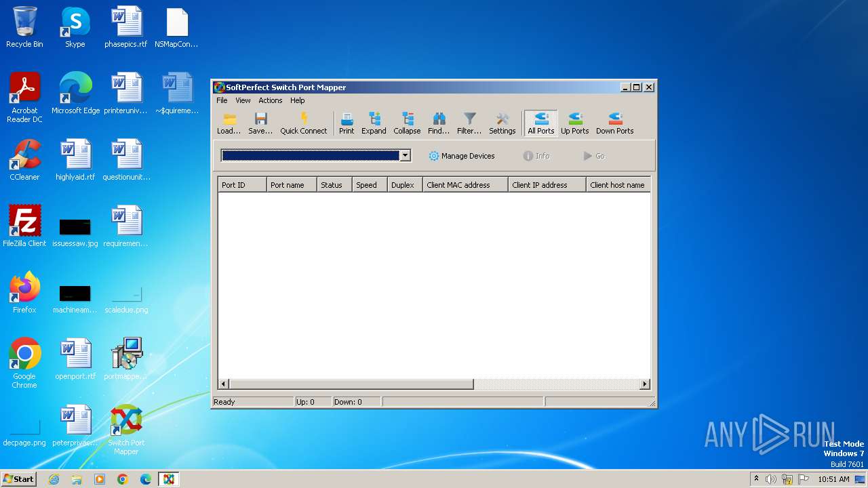Select the portmapper installer desktop icon

[126, 359]
